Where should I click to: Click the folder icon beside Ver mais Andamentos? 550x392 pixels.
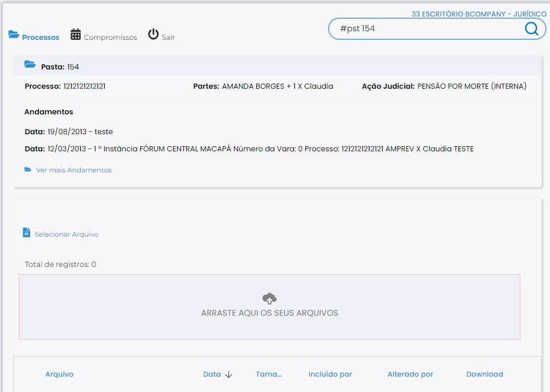(x=27, y=169)
